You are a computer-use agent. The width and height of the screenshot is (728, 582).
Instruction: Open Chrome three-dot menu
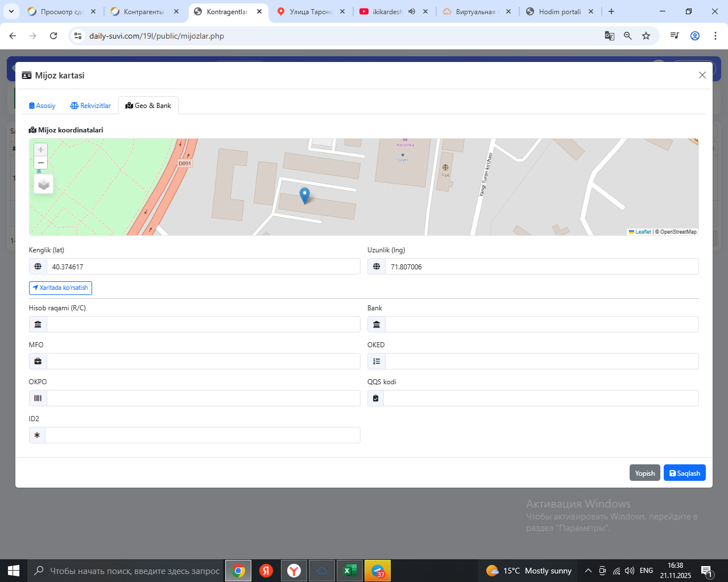(715, 36)
